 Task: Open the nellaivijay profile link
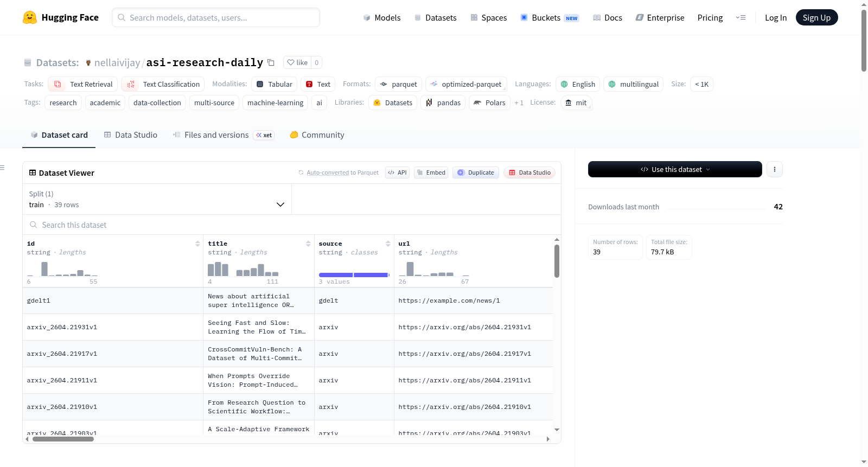click(x=117, y=62)
